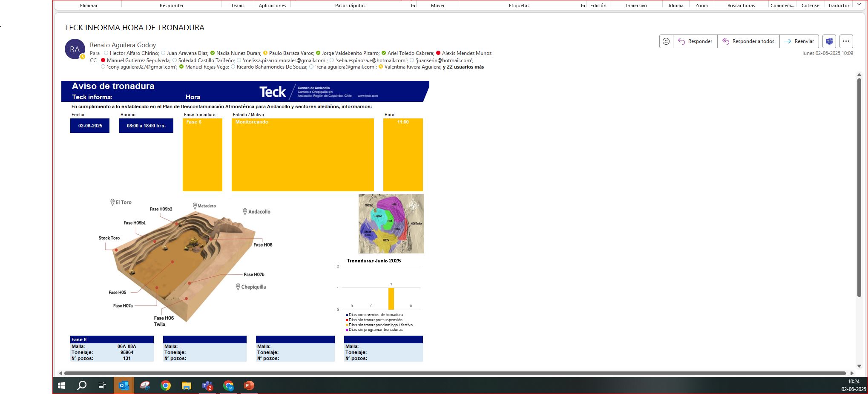Open Task View in the taskbar
This screenshot has height=394, width=868.
102,385
